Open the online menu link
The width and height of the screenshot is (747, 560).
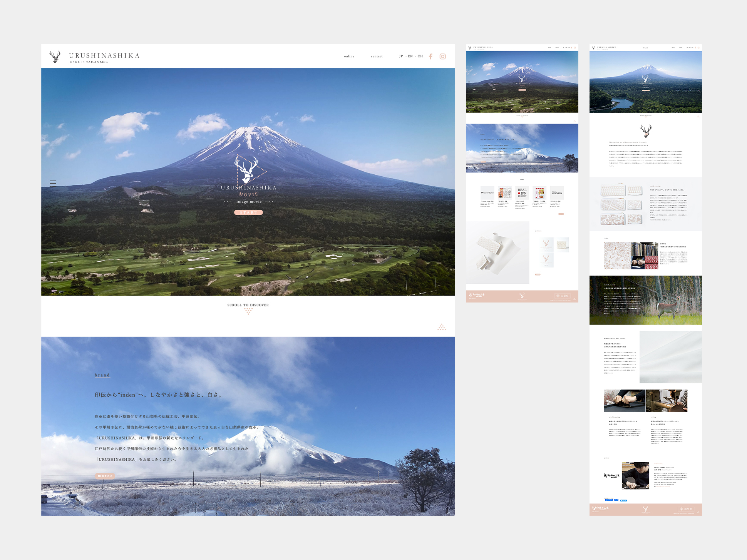click(349, 57)
